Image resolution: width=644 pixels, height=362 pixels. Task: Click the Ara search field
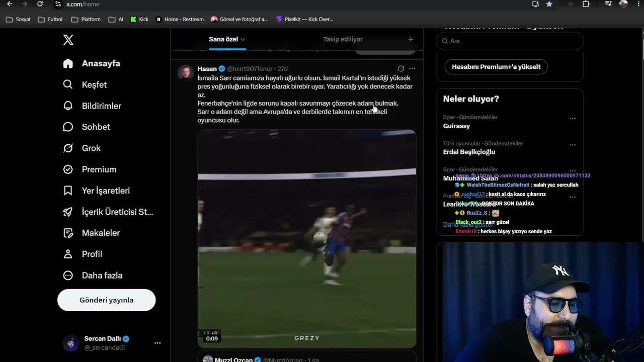[x=510, y=41]
